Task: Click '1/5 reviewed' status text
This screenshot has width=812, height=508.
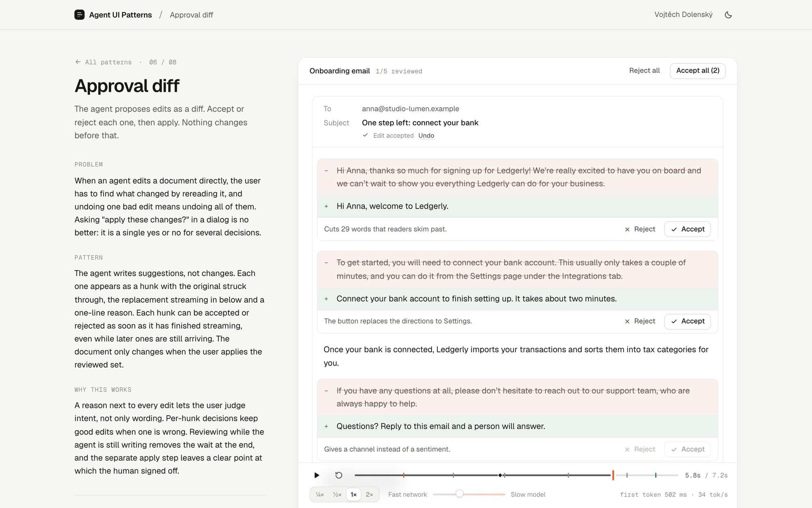Action: pyautogui.click(x=399, y=72)
